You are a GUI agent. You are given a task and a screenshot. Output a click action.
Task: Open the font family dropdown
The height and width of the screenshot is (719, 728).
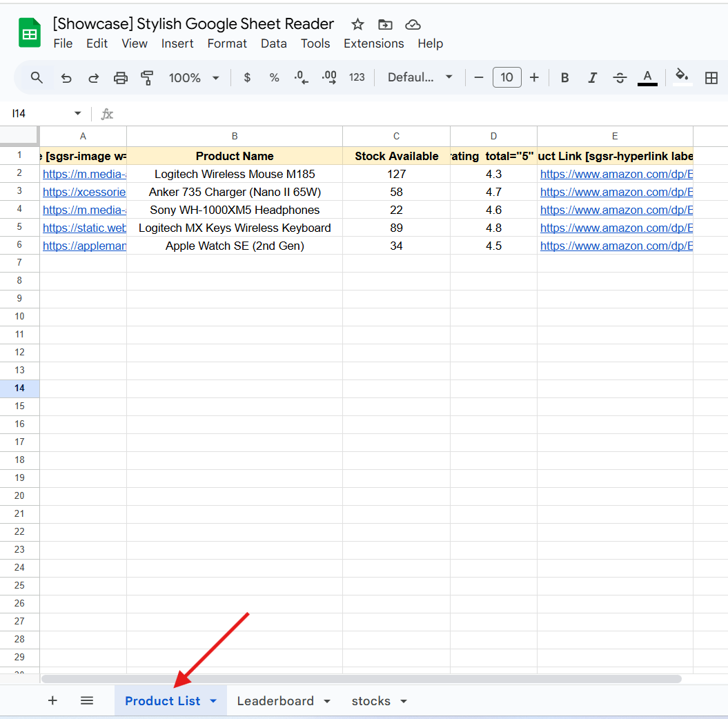pos(420,77)
